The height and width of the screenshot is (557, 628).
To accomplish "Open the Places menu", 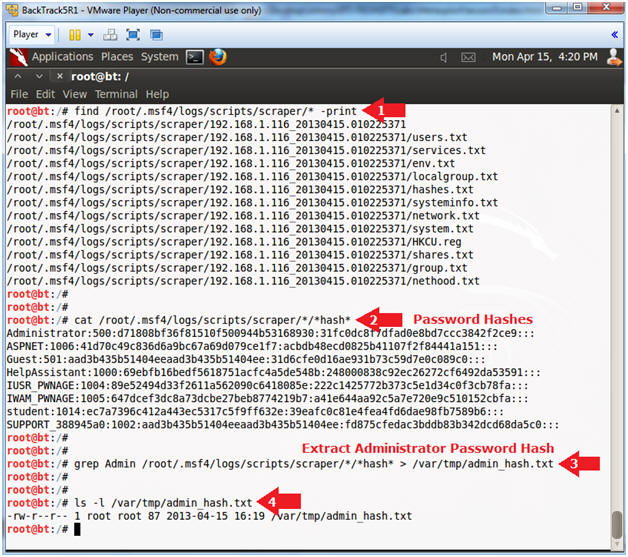I will point(117,57).
